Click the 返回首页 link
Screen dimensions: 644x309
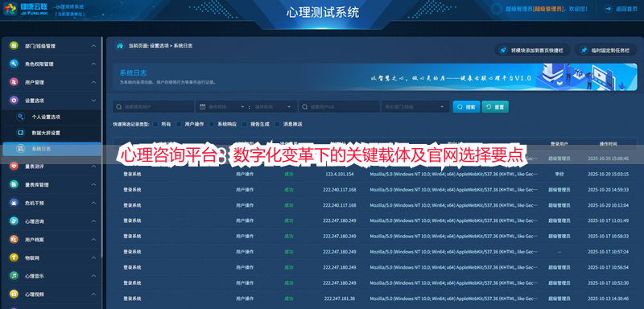point(626,9)
